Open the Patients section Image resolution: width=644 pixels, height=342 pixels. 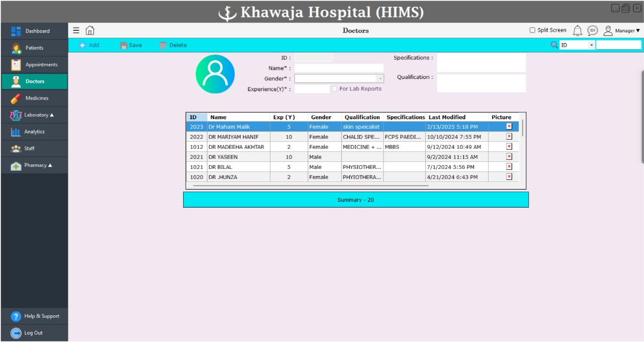[x=34, y=48]
